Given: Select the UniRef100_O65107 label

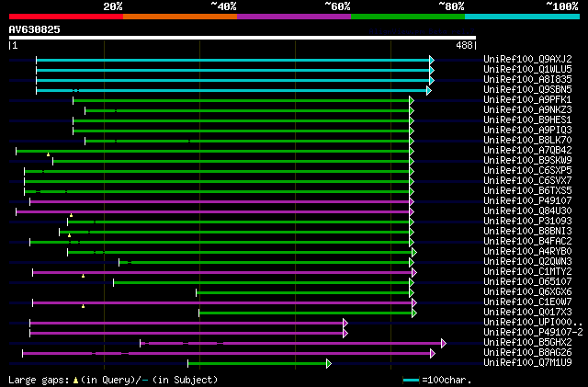Looking at the screenshot, I should click(x=527, y=282).
